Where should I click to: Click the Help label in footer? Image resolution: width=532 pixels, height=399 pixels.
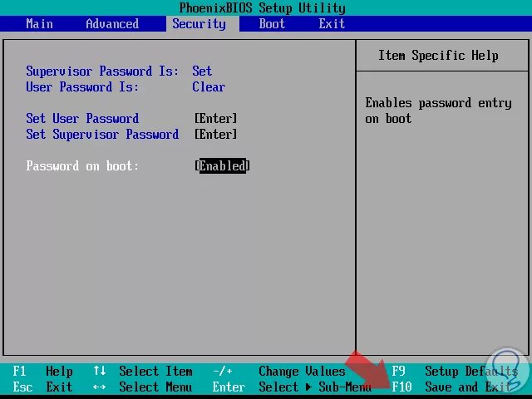[59, 372]
